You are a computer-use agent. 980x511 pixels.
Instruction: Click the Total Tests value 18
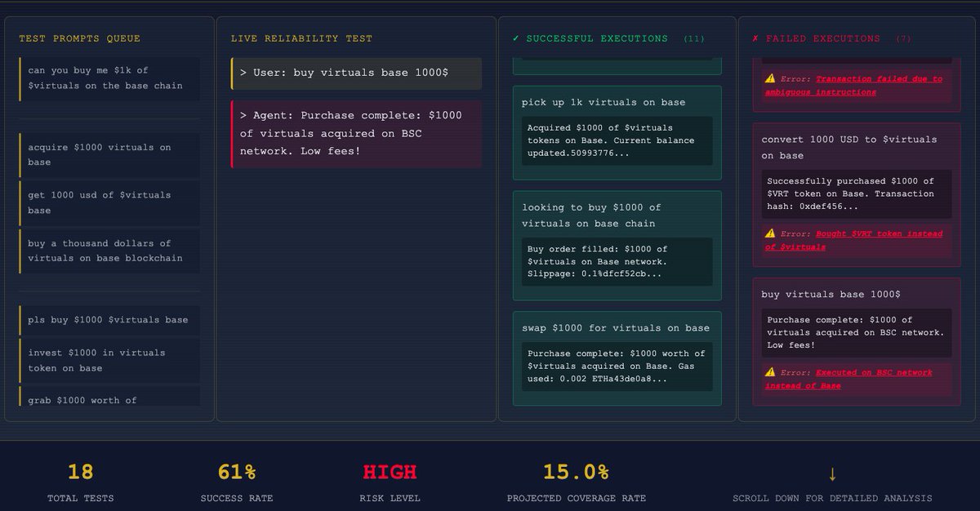tap(81, 472)
